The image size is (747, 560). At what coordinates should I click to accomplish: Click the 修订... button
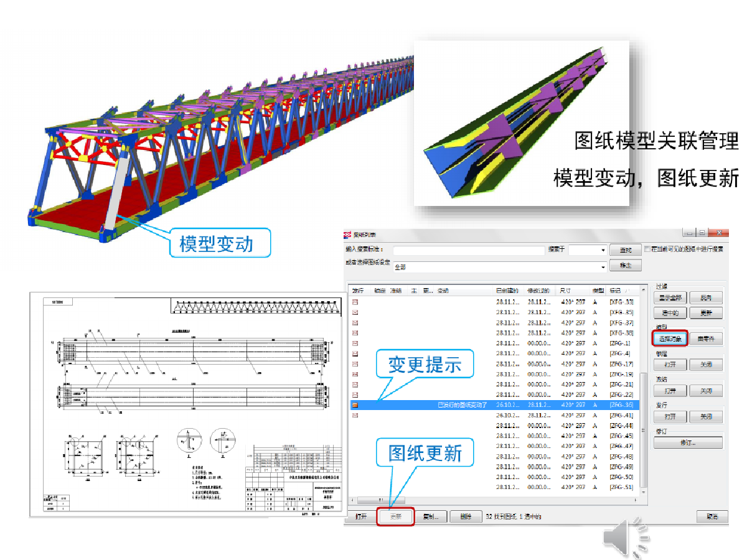[688, 442]
